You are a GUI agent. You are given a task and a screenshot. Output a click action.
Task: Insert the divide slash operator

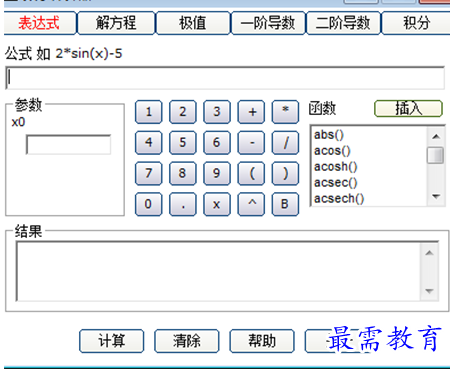285,143
